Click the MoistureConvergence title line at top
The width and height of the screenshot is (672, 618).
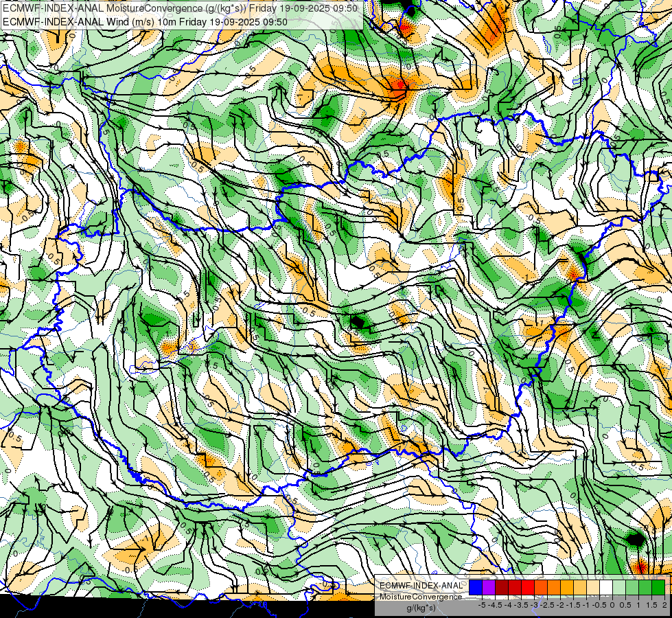(x=181, y=8)
